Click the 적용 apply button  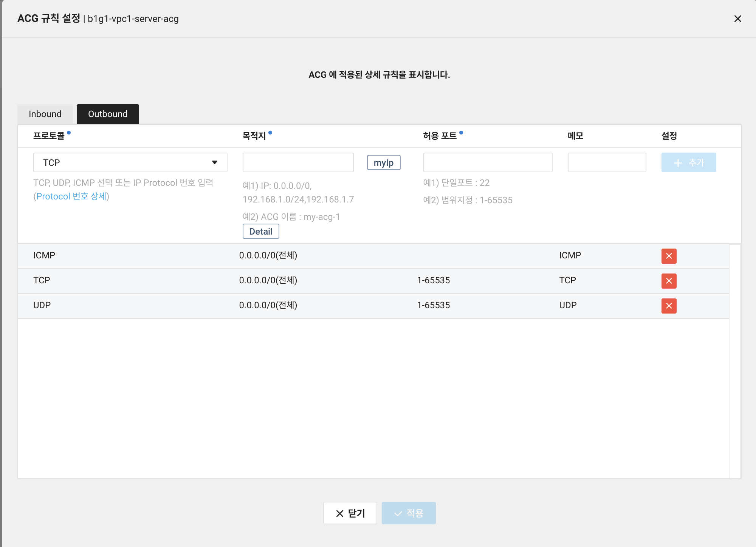pyautogui.click(x=409, y=513)
